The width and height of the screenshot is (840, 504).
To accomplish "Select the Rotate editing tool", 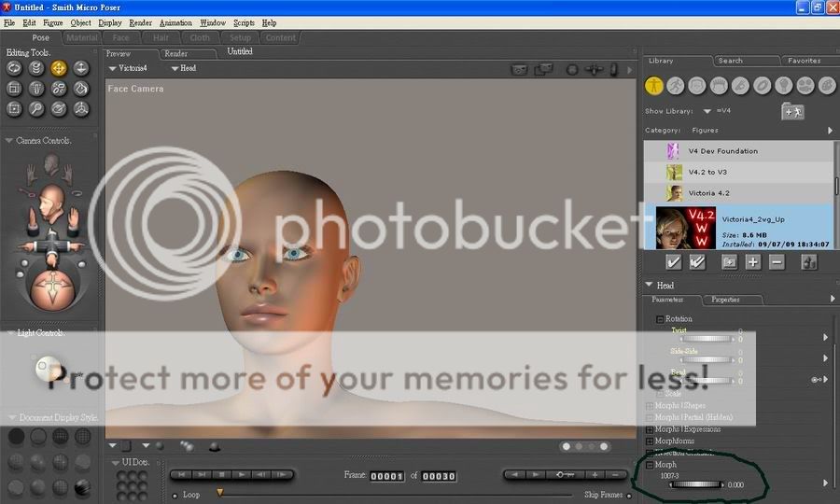I will point(14,68).
